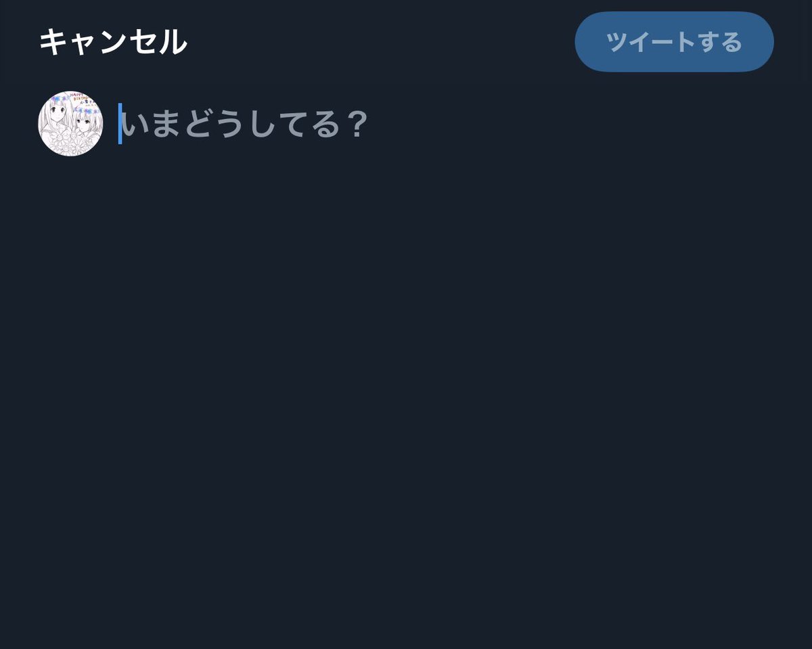The width and height of the screenshot is (812, 649).
Task: Click the blinking blue text cursor
Action: click(120, 124)
